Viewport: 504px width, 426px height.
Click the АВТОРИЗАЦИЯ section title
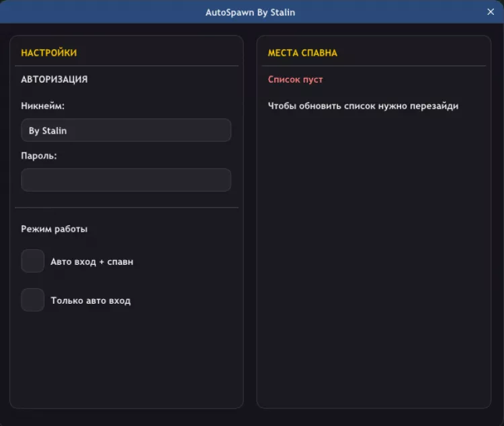point(54,79)
